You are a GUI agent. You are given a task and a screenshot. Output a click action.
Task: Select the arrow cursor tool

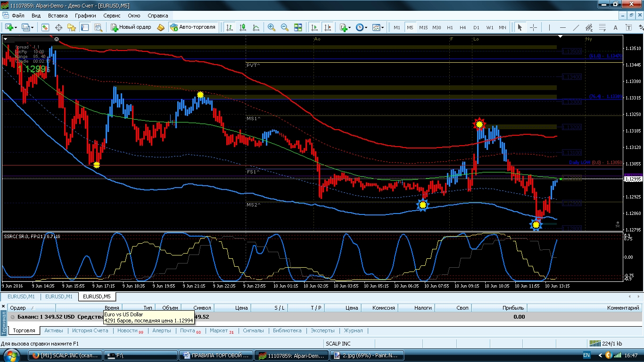[520, 27]
